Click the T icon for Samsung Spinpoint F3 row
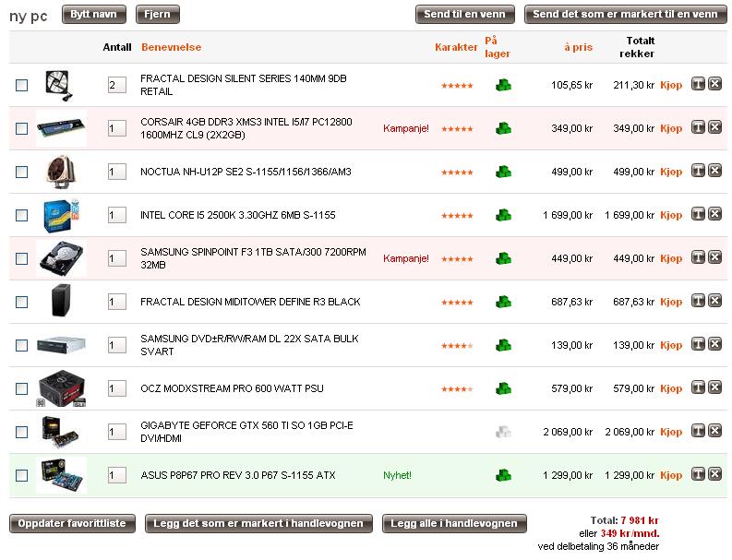 pos(698,257)
